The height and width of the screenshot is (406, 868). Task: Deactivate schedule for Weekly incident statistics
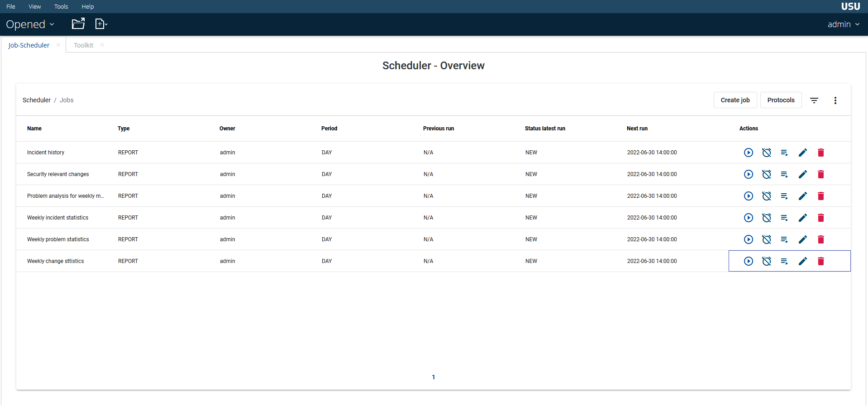[x=767, y=218]
